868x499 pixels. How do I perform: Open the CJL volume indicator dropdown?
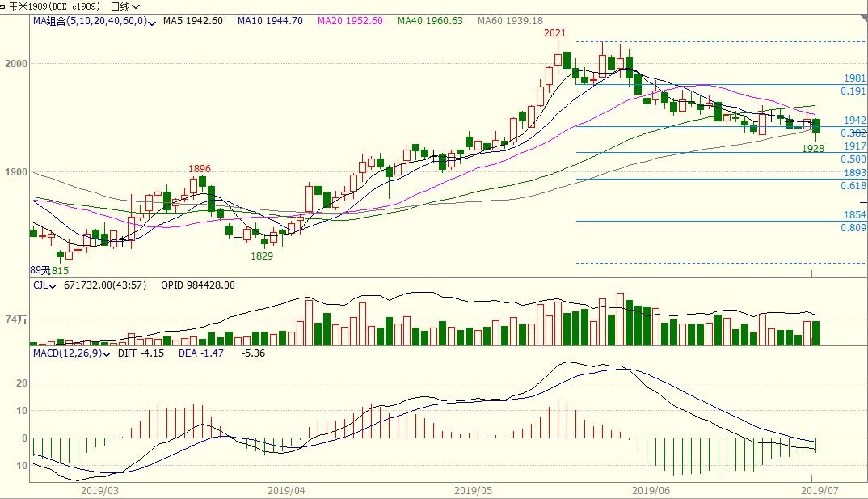(53, 285)
